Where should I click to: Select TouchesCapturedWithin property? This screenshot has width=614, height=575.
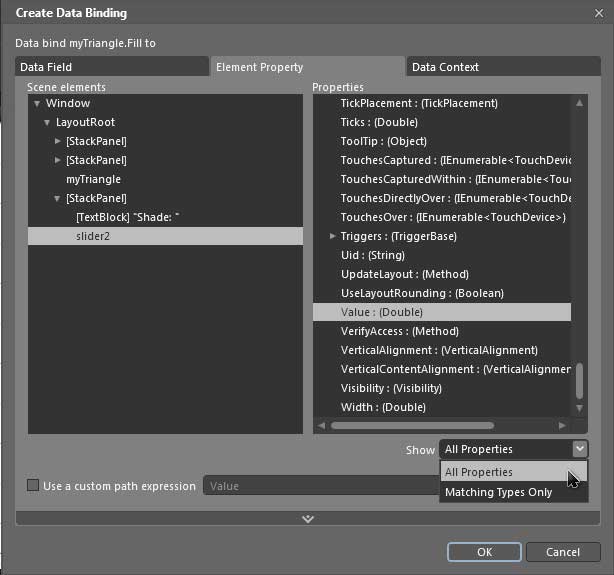point(442,179)
